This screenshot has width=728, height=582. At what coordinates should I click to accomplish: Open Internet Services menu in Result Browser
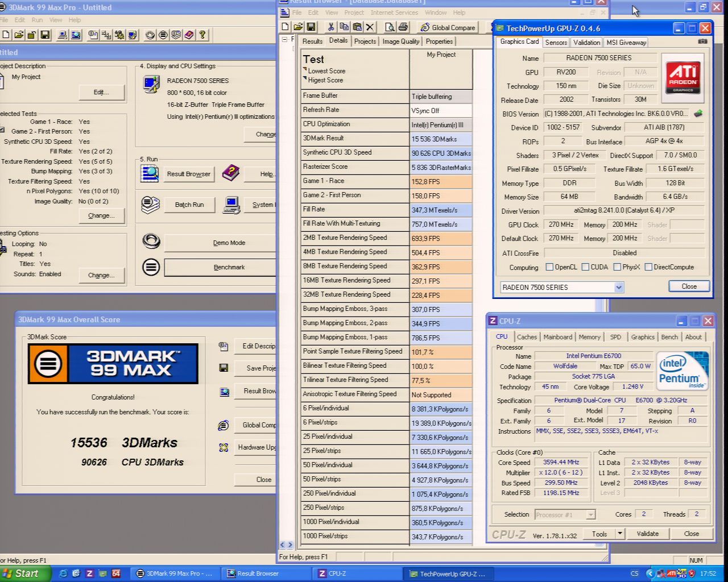394,13
